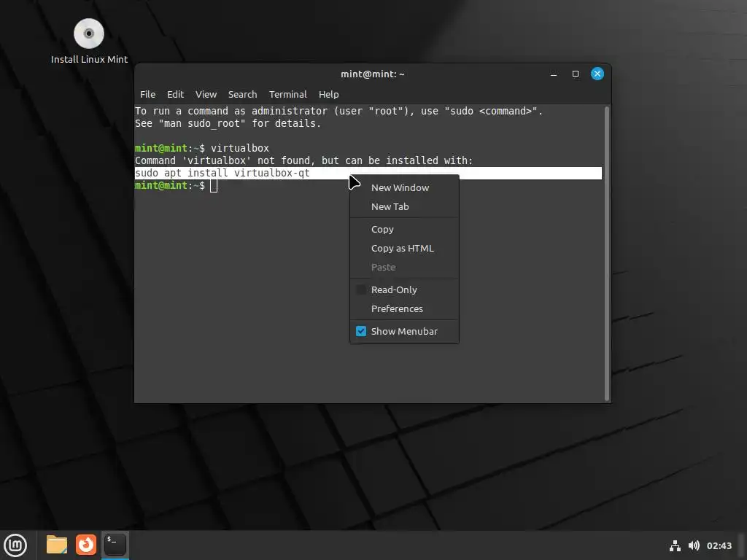The width and height of the screenshot is (747, 560).
Task: Click the terminal vertical scrollbar
Action: pyautogui.click(x=606, y=253)
